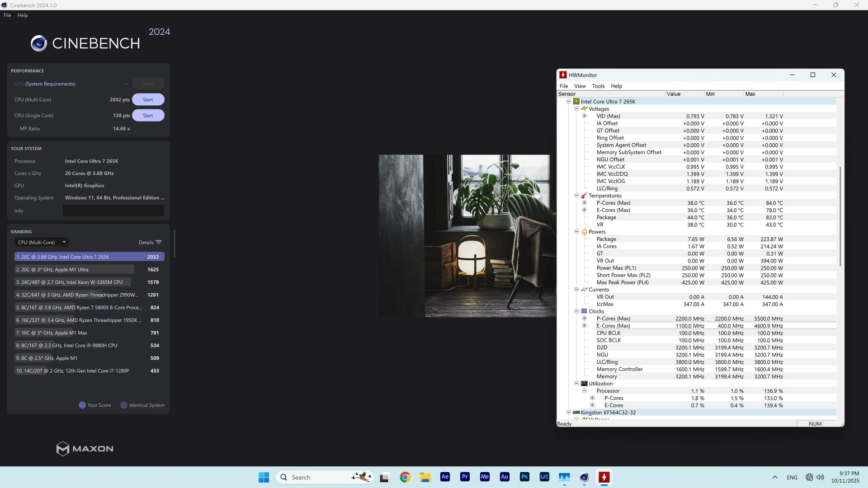Switch to HWMonitor taskbar icon
This screenshot has width=868, height=488.
[x=604, y=477]
